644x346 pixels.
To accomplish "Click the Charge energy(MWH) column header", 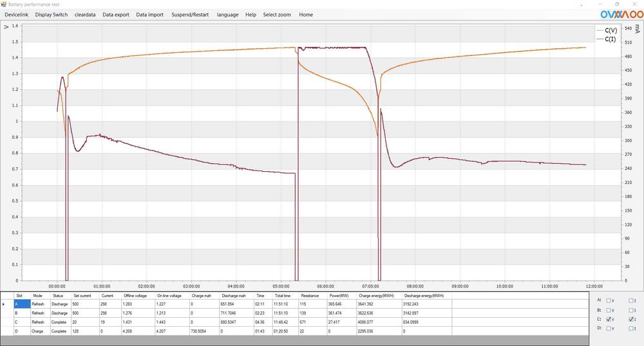I will tap(379, 296).
